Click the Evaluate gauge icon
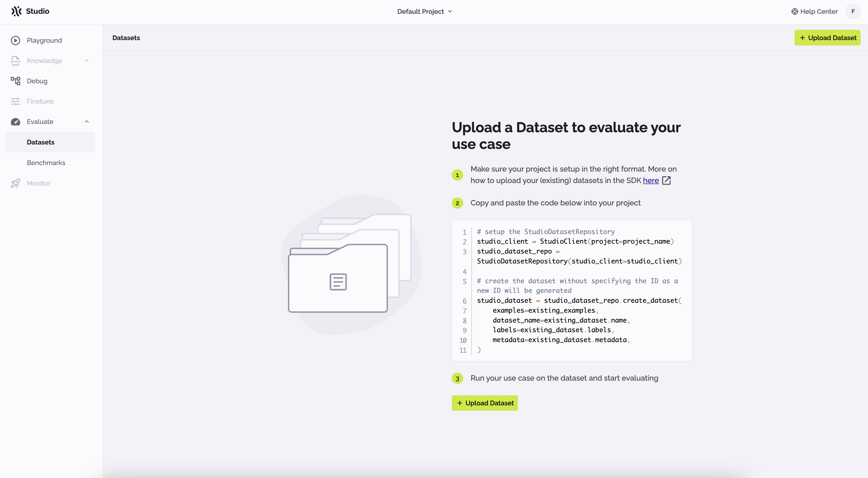 (15, 122)
